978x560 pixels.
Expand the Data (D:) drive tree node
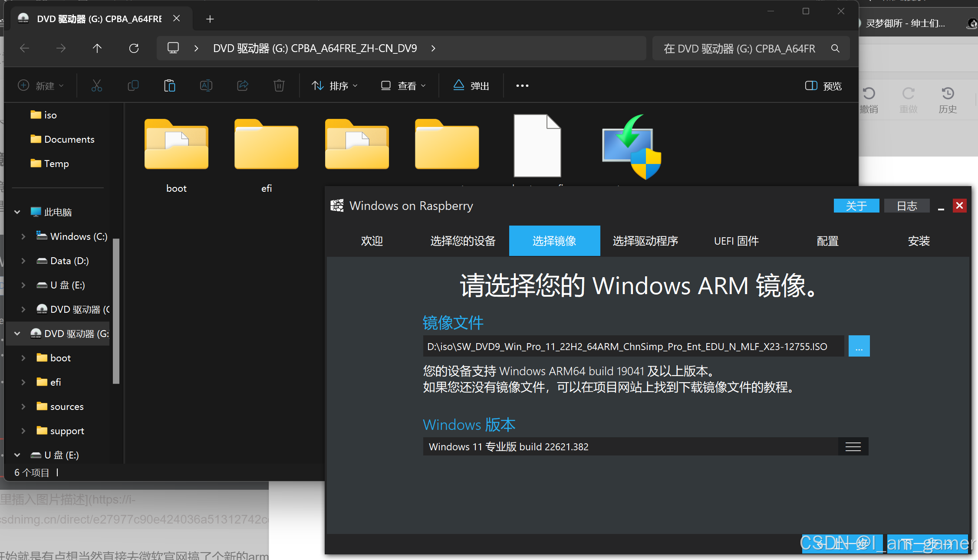coord(23,261)
